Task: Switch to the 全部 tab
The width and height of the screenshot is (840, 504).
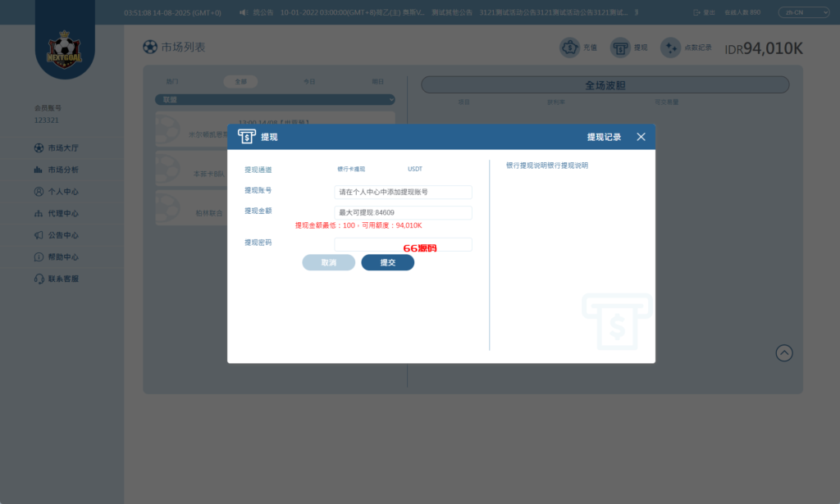Action: pos(240,81)
